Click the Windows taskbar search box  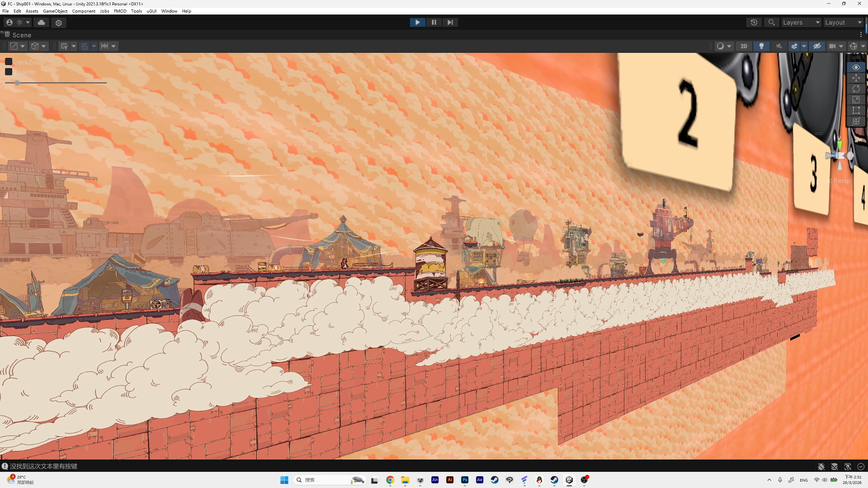coord(329,480)
